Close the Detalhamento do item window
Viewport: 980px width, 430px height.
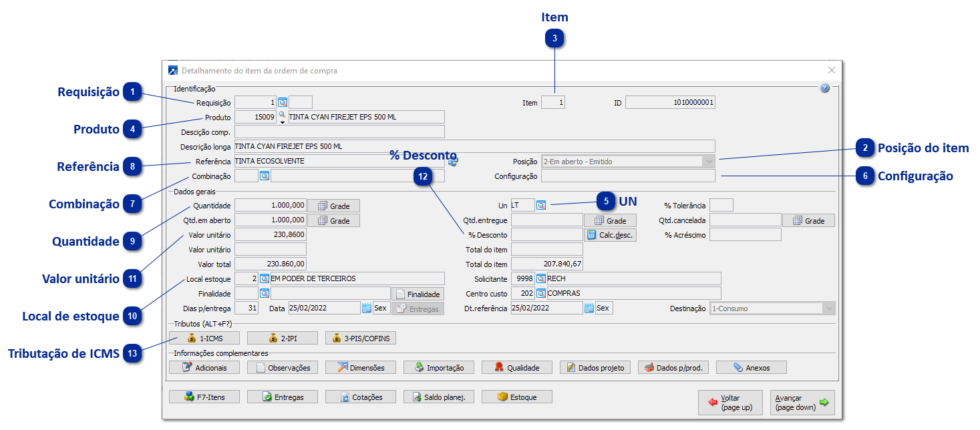pyautogui.click(x=831, y=70)
